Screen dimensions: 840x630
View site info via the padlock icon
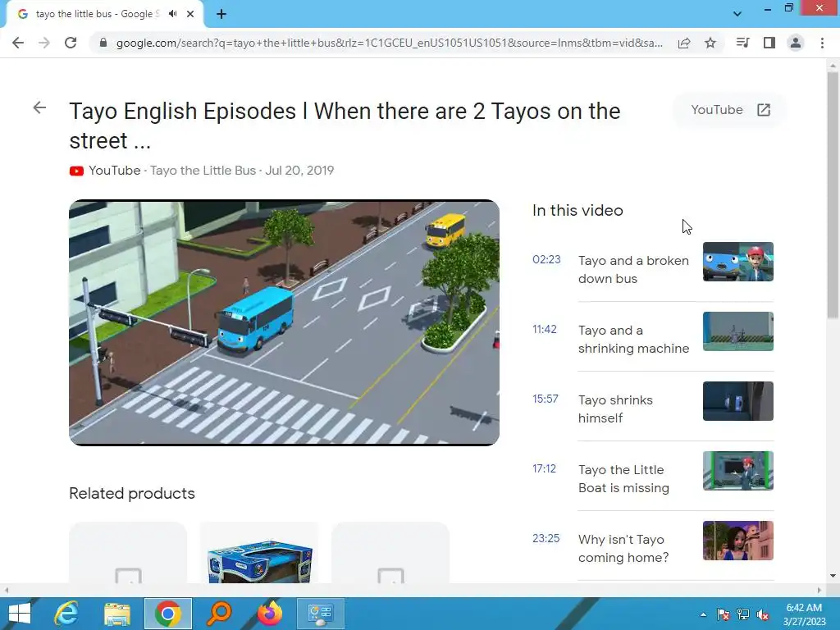tap(103, 43)
